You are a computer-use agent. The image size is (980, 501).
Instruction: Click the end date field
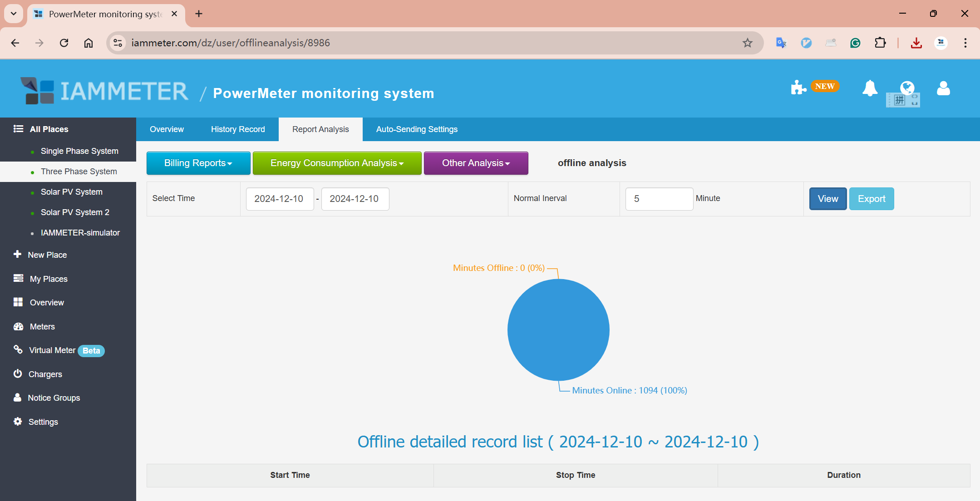click(x=355, y=199)
